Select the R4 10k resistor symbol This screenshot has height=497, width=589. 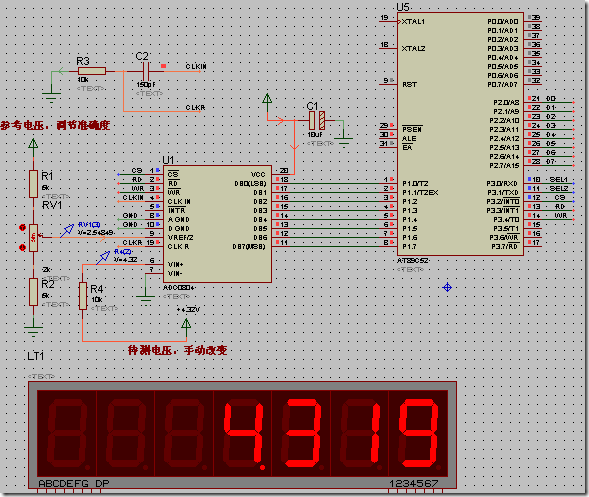click(83, 296)
